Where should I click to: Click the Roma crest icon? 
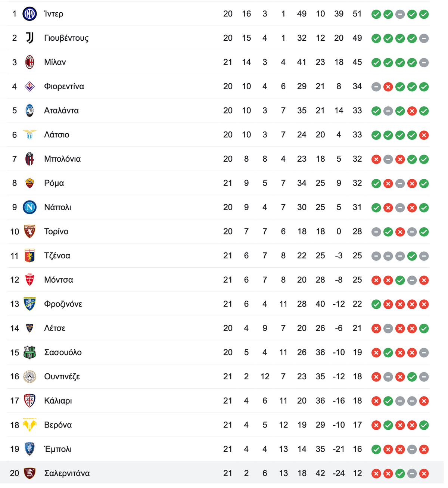click(x=29, y=183)
